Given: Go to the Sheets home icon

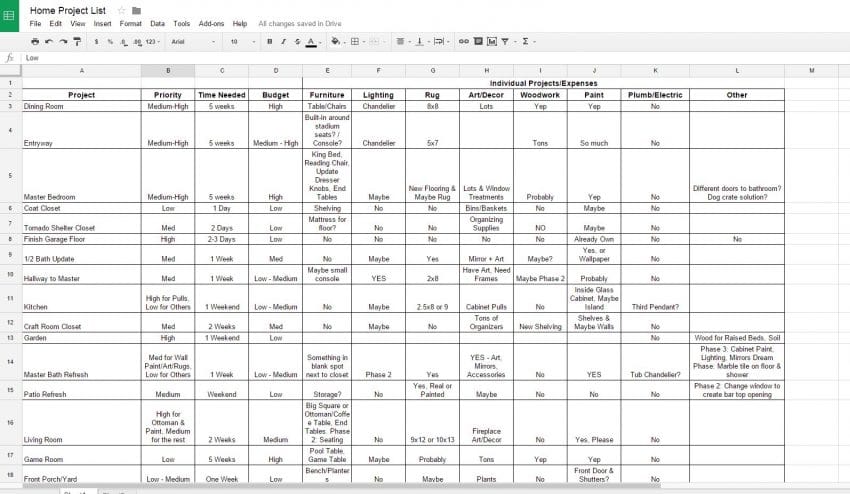Looking at the screenshot, I should pos(9,16).
